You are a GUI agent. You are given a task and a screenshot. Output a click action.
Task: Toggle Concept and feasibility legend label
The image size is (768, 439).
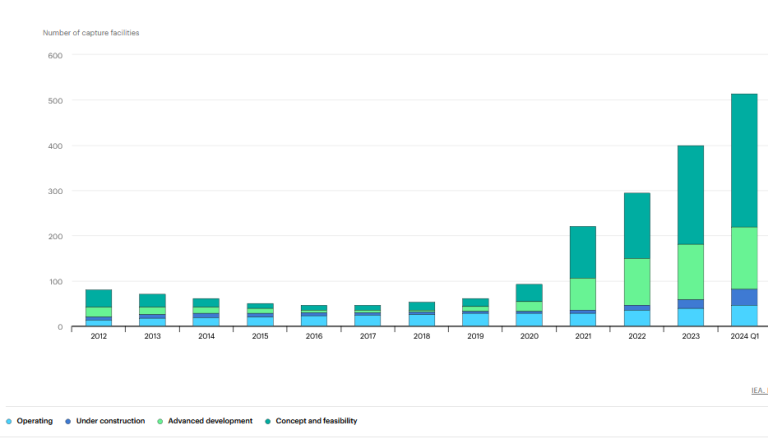pos(317,421)
